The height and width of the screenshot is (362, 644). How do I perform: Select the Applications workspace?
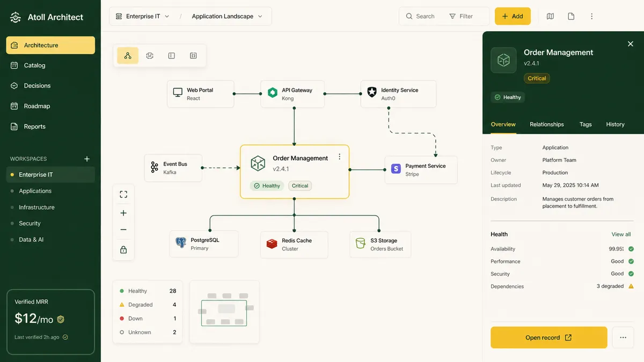50,191
